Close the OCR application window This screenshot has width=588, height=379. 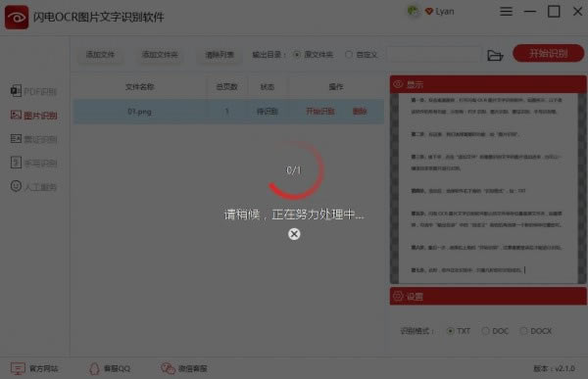[577, 12]
